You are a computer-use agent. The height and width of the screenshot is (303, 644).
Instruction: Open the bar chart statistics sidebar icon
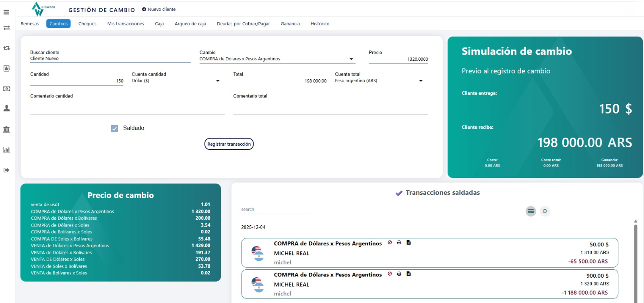click(6, 150)
